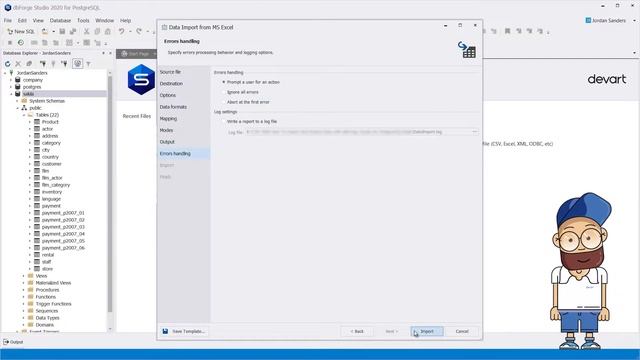Click the Product table icon in tree
Viewport: 640px width, 360px height.
click(37, 122)
